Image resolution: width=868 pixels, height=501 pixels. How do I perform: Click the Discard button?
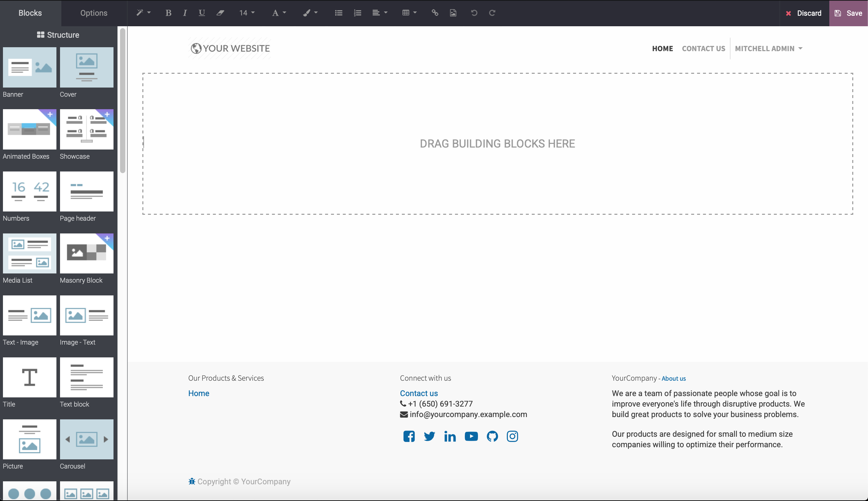[x=804, y=13]
